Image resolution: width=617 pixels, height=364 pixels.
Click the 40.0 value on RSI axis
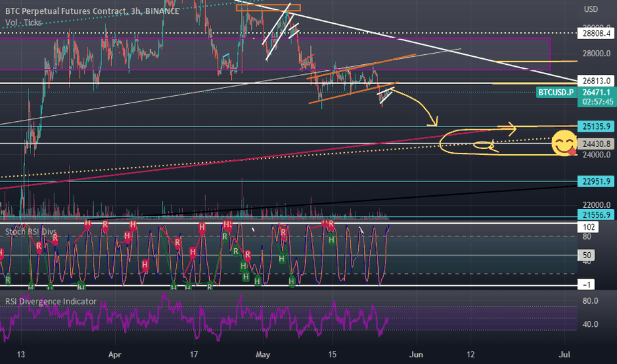coord(591,324)
